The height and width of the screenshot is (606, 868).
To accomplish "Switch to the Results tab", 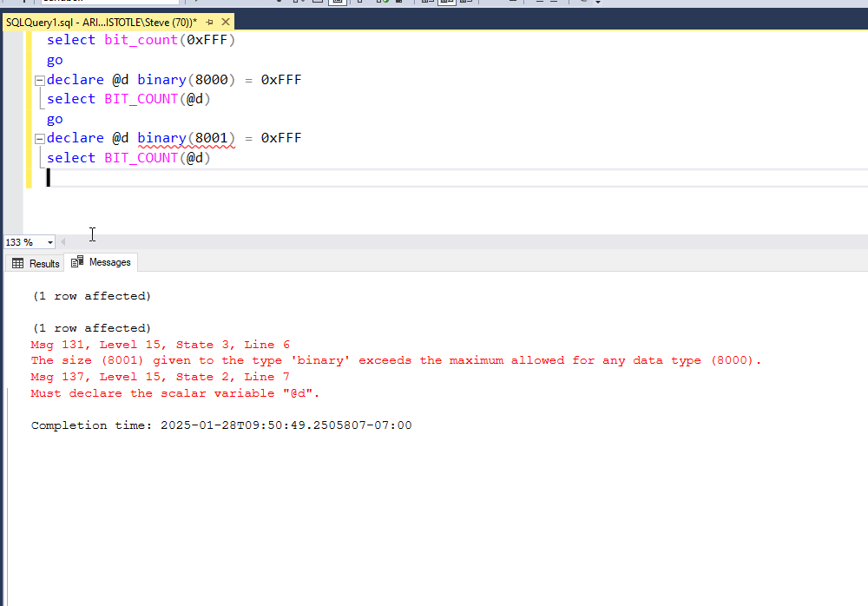I will click(36, 264).
